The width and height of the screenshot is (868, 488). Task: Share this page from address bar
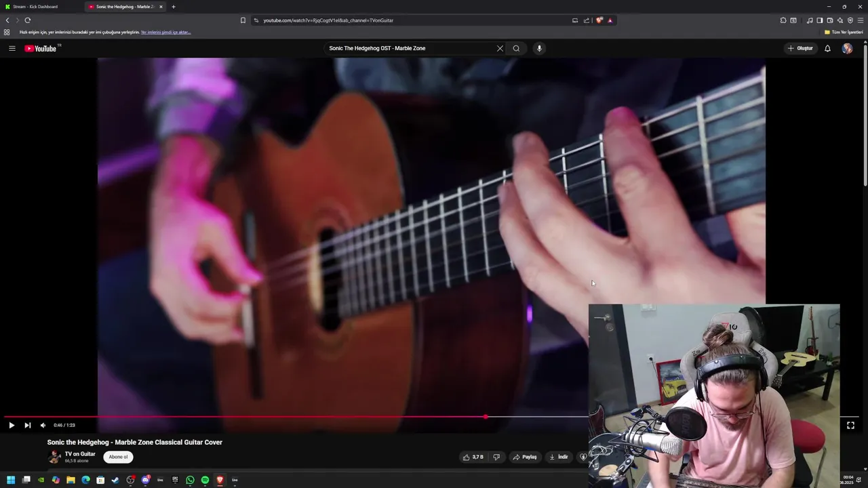[x=587, y=20]
